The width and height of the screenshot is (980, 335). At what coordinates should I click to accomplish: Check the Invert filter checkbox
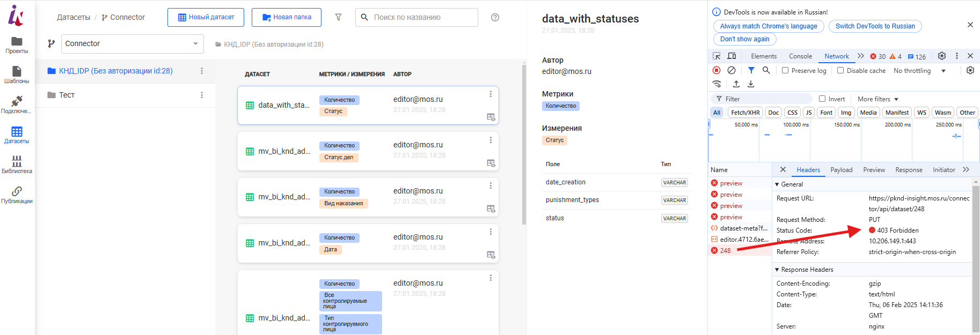click(x=822, y=99)
